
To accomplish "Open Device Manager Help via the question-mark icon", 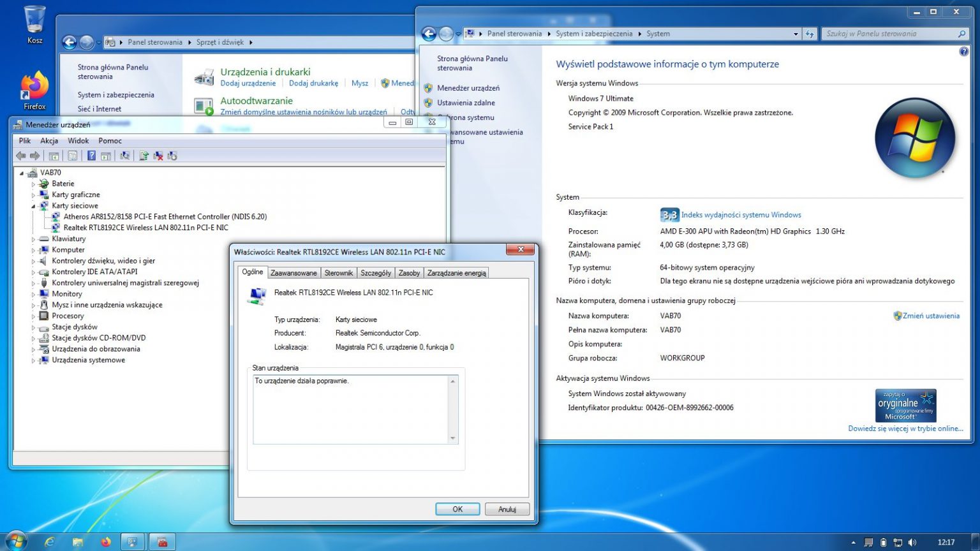I will click(92, 155).
